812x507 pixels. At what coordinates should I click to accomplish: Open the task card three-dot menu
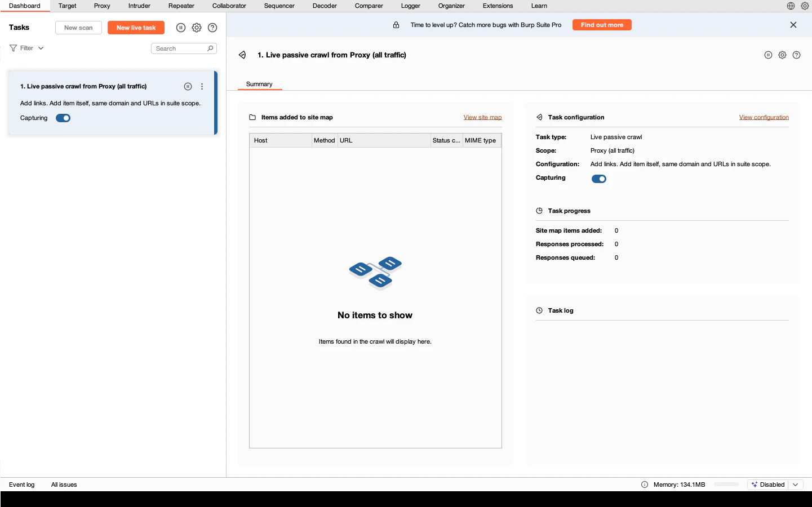coord(202,86)
